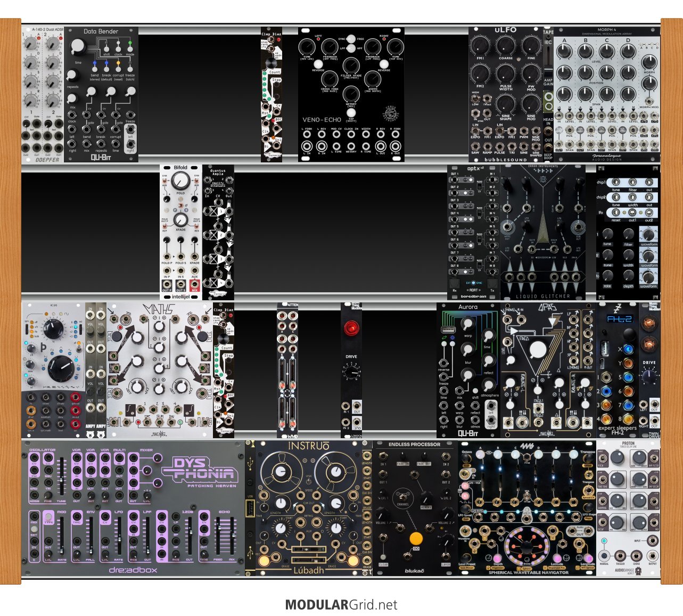The image size is (683, 616).
Task: Adjust the Sine Shape knob on uLFO
Action: [x=505, y=103]
